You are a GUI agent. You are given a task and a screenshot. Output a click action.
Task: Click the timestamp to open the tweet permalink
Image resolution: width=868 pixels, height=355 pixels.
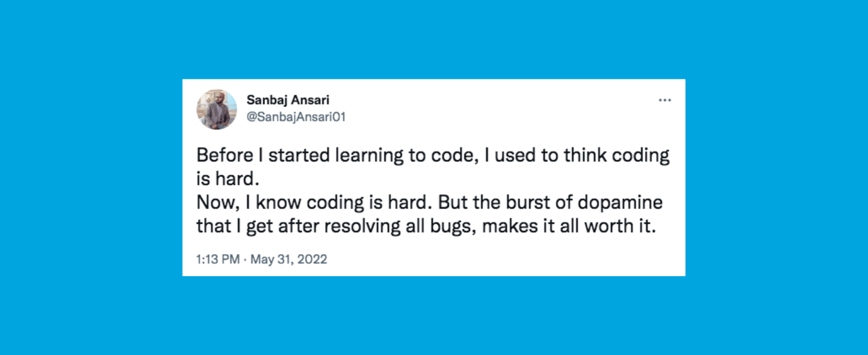point(261,259)
